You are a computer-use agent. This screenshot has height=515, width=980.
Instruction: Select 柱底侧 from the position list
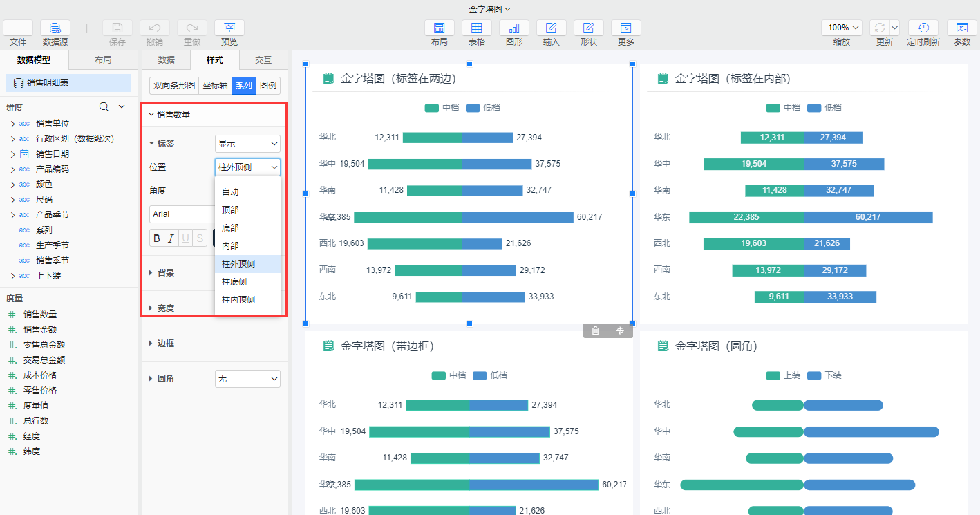point(247,282)
